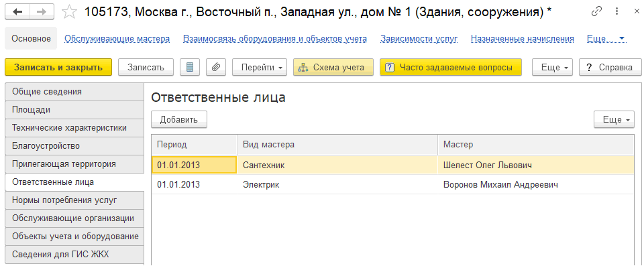Select Сведения для ГИС ЖКХ section
This screenshot has height=268, width=644.
pyautogui.click(x=74, y=255)
